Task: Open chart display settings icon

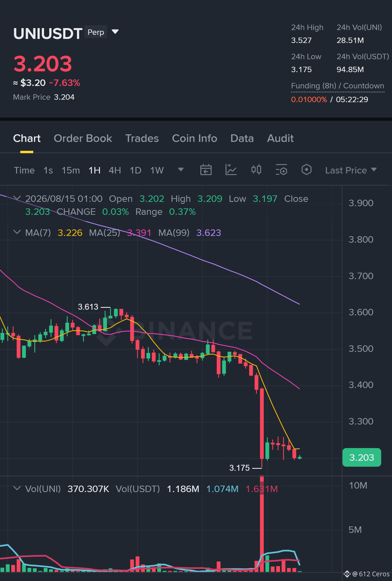Action: click(281, 170)
